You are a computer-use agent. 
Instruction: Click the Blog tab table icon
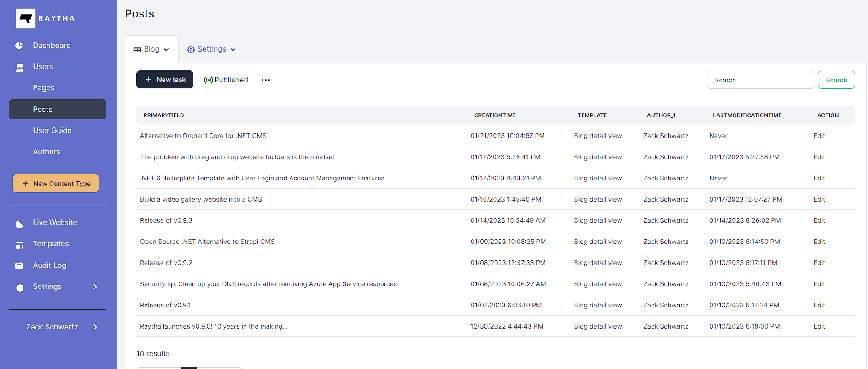pyautogui.click(x=137, y=50)
